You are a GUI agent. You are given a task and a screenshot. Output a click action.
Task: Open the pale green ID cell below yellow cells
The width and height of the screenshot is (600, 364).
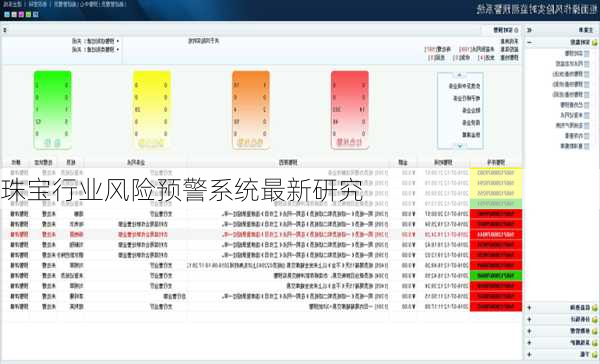pyautogui.click(x=496, y=204)
